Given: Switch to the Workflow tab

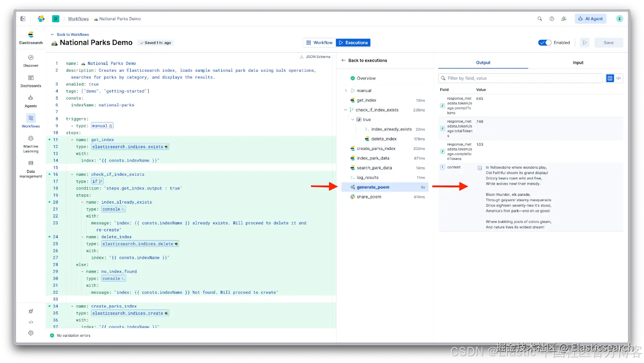Looking at the screenshot, I should (x=320, y=43).
